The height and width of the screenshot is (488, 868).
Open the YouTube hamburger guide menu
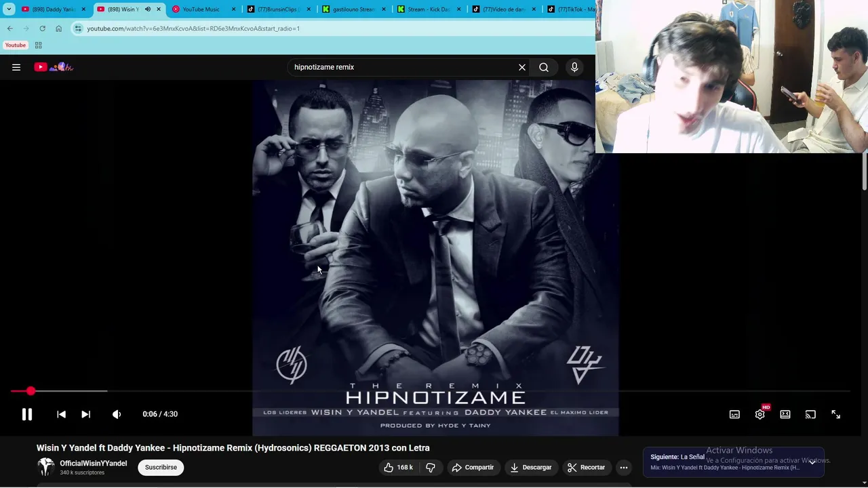[x=16, y=67]
